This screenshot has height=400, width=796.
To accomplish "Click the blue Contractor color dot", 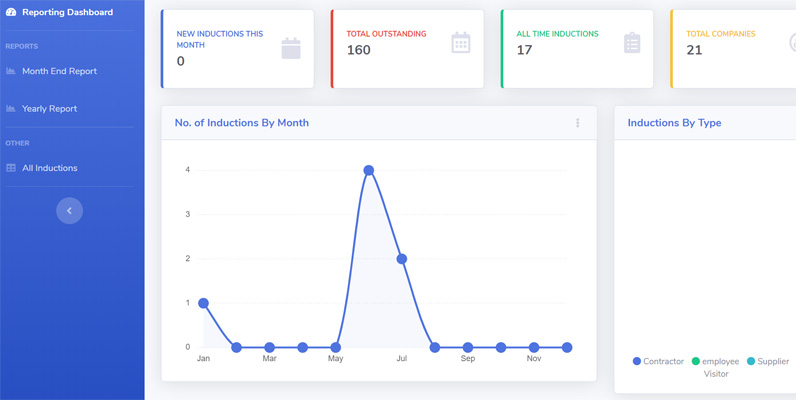I will coord(637,361).
